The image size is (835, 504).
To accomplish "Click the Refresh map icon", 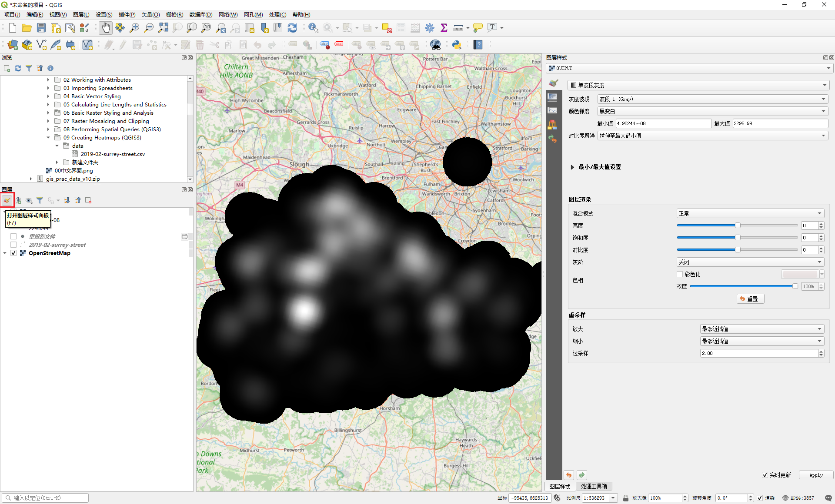I will pos(292,28).
